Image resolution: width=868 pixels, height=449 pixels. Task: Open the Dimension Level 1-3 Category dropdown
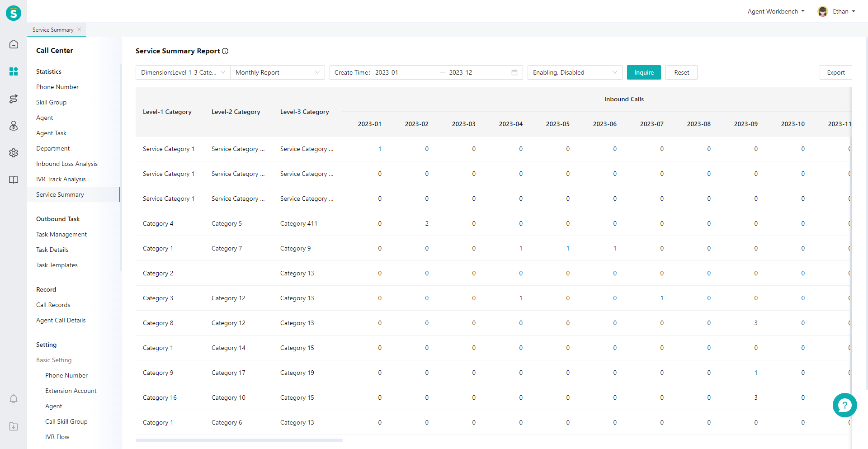click(183, 72)
